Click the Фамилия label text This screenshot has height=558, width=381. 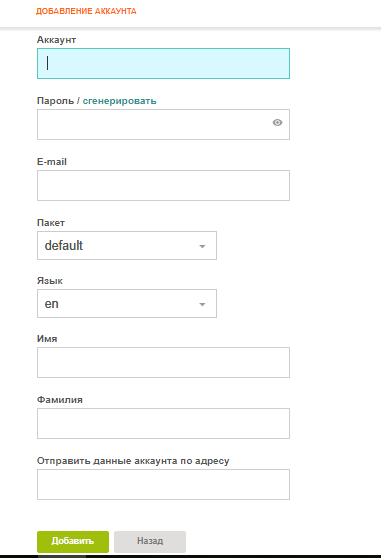60,400
